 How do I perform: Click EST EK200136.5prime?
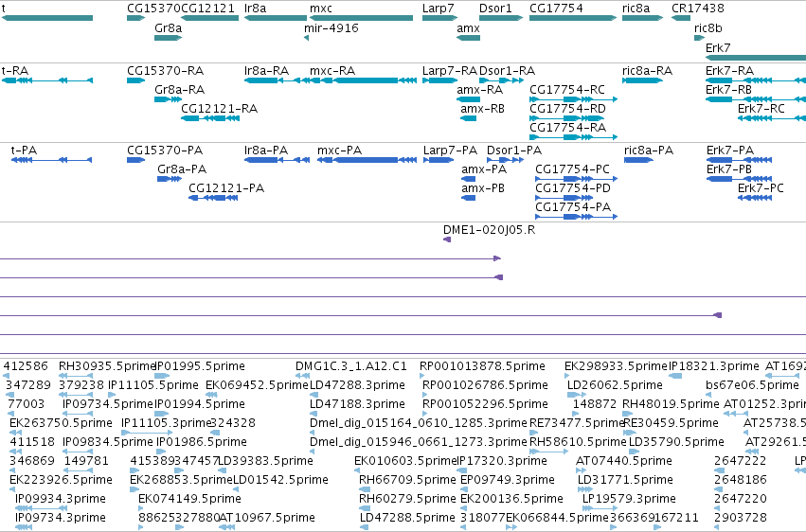(463, 509)
